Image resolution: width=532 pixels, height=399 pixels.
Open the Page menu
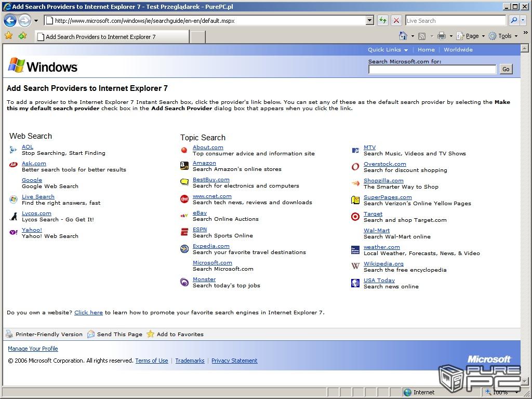click(471, 36)
